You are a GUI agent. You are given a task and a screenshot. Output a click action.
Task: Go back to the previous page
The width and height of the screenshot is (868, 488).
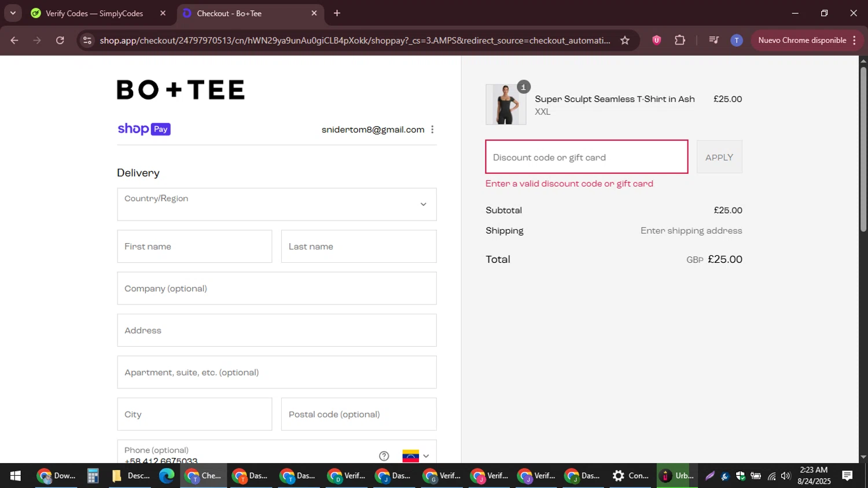pyautogui.click(x=14, y=41)
